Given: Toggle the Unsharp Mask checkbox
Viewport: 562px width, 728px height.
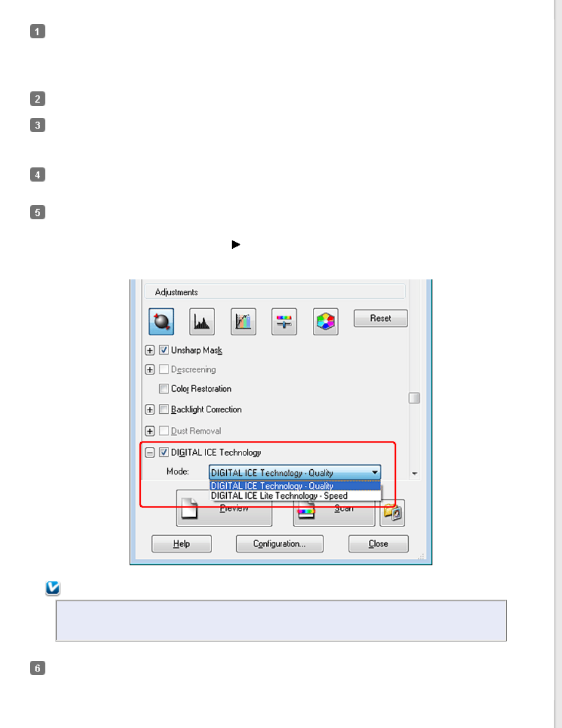Looking at the screenshot, I should click(164, 350).
